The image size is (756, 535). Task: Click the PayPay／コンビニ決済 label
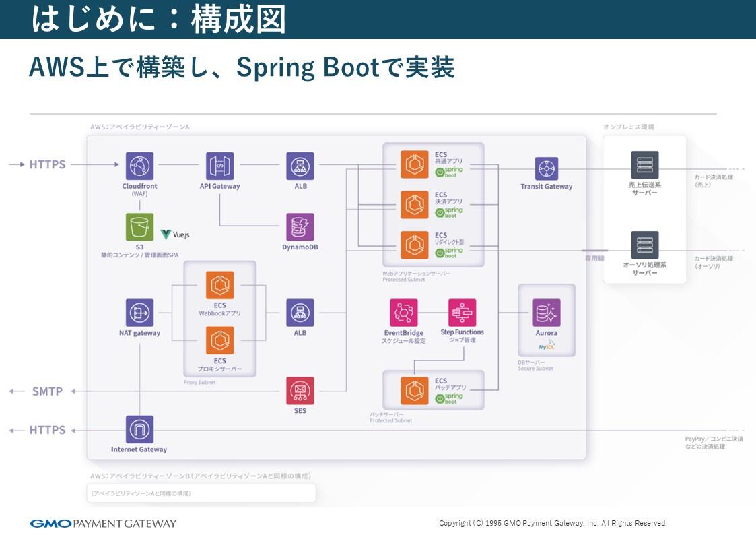point(714,443)
